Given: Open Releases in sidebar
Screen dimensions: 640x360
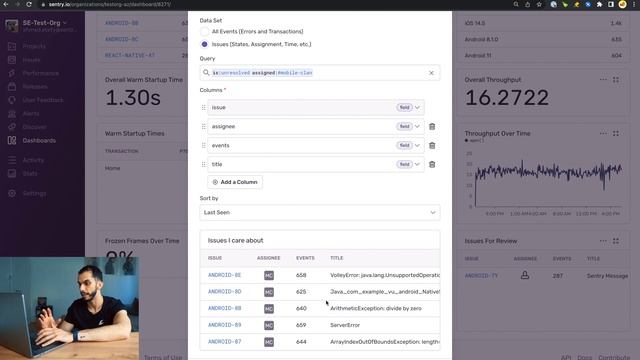Looking at the screenshot, I should pyautogui.click(x=35, y=87).
